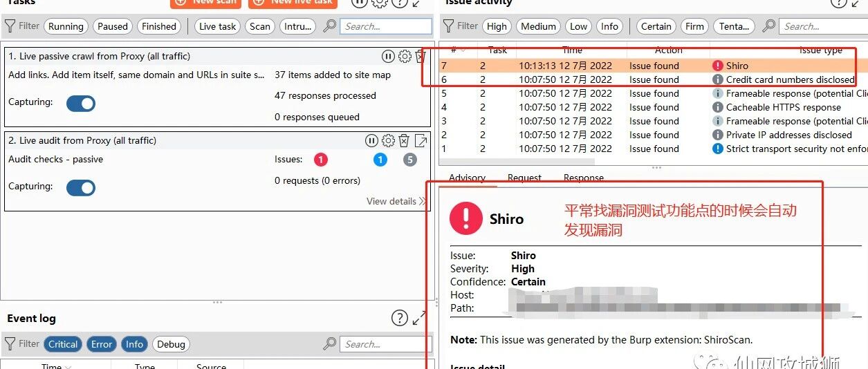Image resolution: width=868 pixels, height=369 pixels.
Task: Click the Tasks filter funnel icon
Action: tap(10, 26)
